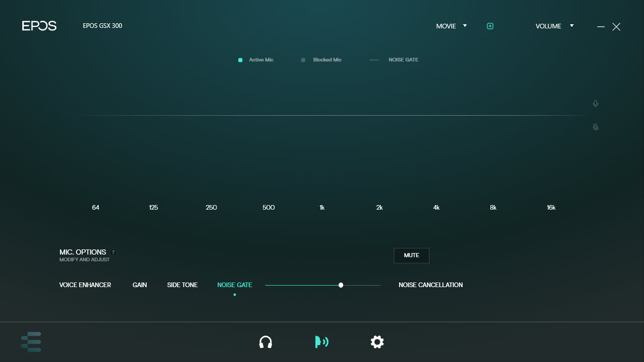Click the muted microphone icon beside graph

tap(595, 127)
